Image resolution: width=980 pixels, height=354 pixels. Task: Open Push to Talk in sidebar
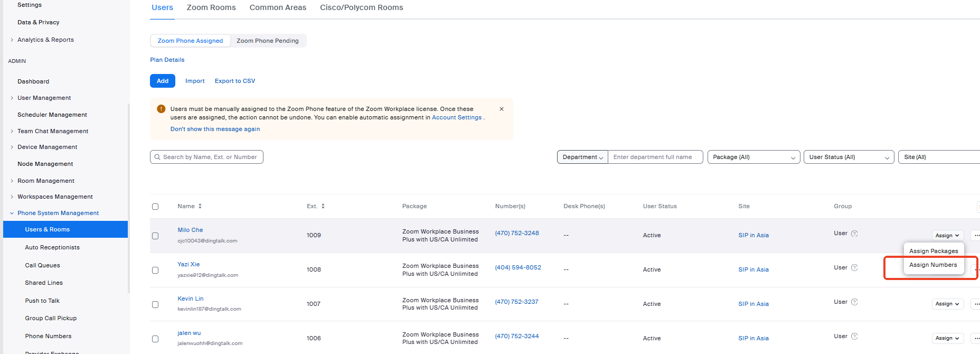point(42,301)
